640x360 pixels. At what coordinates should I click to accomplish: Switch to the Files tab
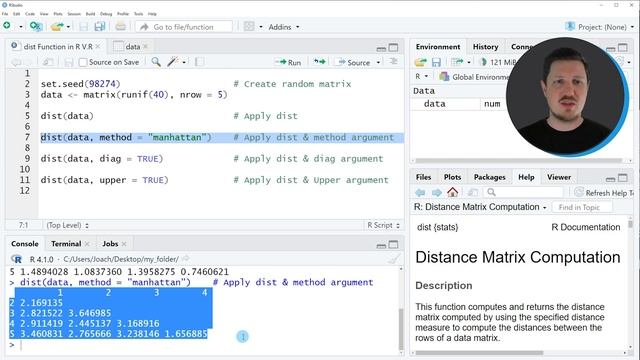pyautogui.click(x=423, y=177)
